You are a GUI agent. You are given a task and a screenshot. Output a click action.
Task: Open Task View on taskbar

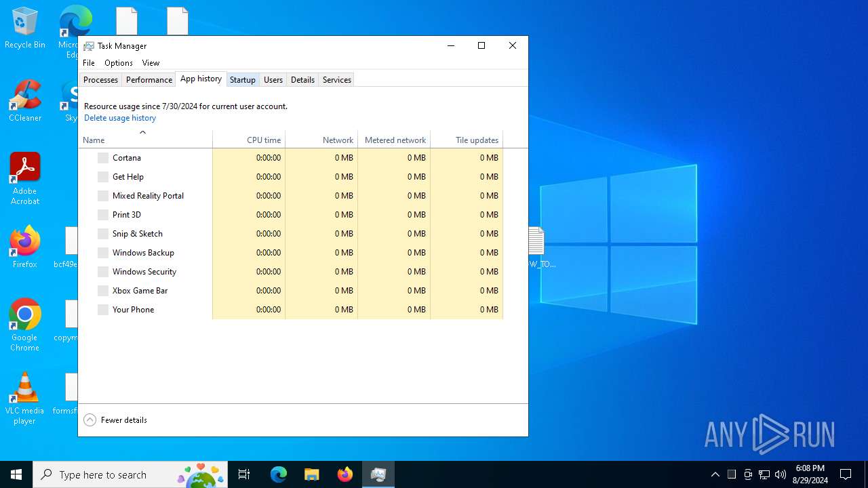coord(244,474)
